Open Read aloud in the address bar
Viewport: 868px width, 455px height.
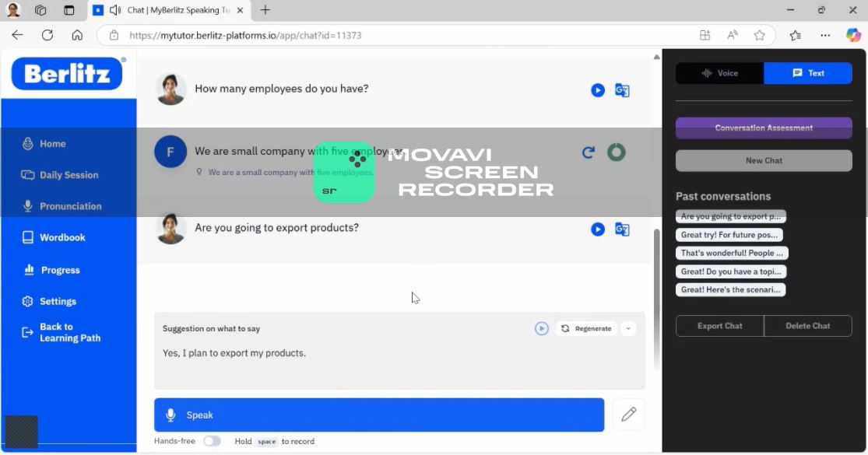click(733, 35)
